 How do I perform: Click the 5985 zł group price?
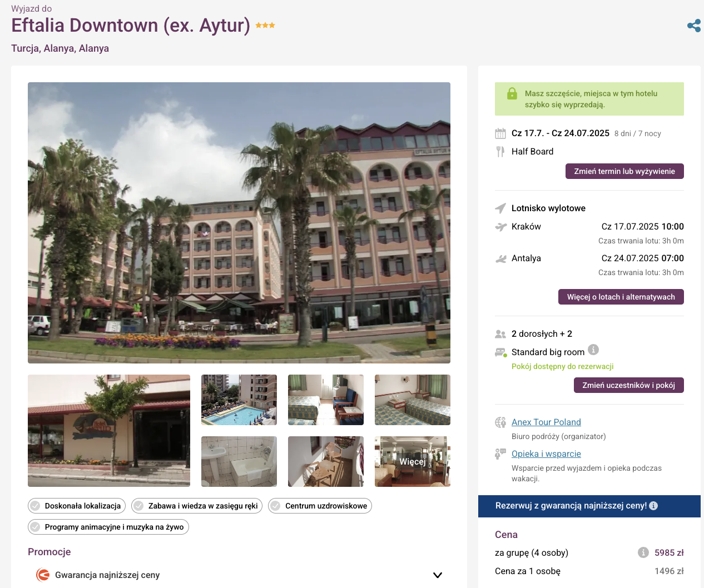coord(669,552)
